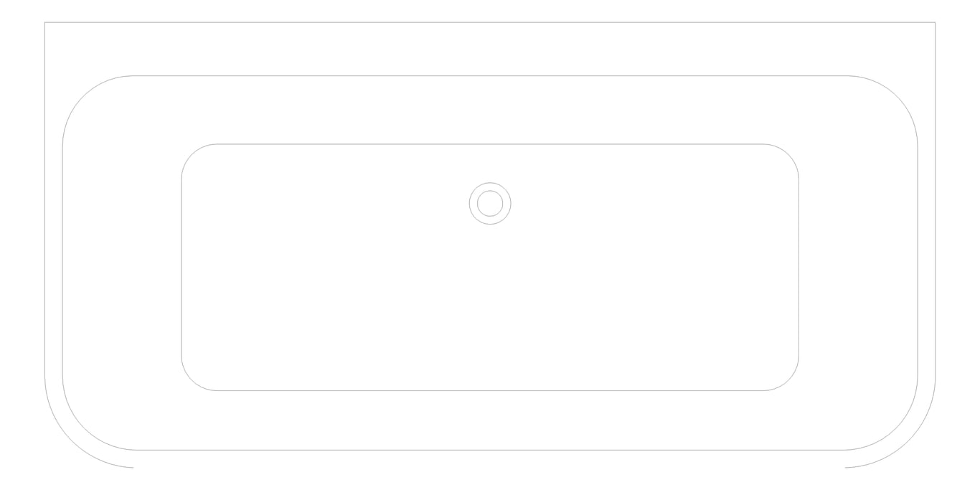980x490 pixels.
Task: Click the outermost outline's bottom-left arc
Action: [70, 442]
